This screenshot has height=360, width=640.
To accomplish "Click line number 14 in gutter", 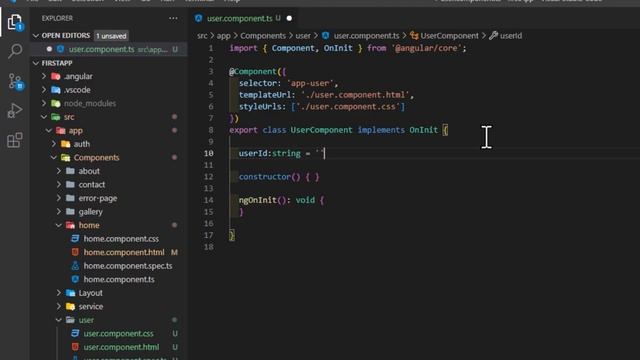I will [x=209, y=200].
